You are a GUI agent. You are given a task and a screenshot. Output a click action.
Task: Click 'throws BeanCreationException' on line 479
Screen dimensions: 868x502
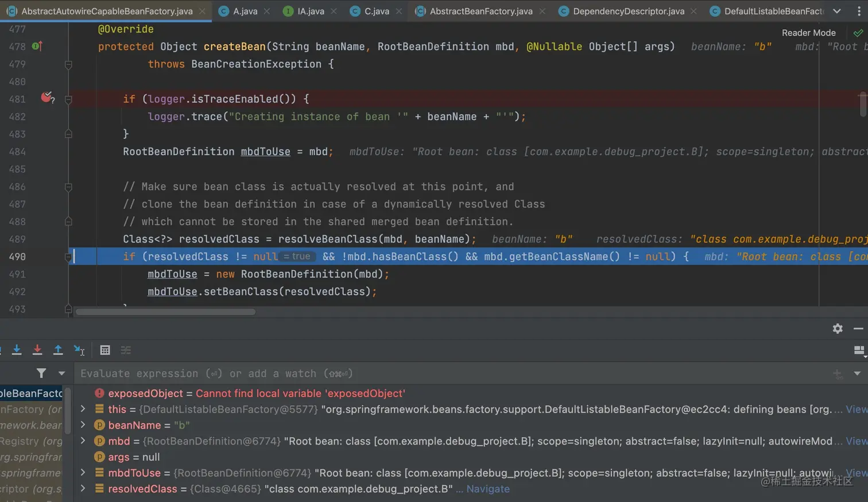tap(234, 64)
